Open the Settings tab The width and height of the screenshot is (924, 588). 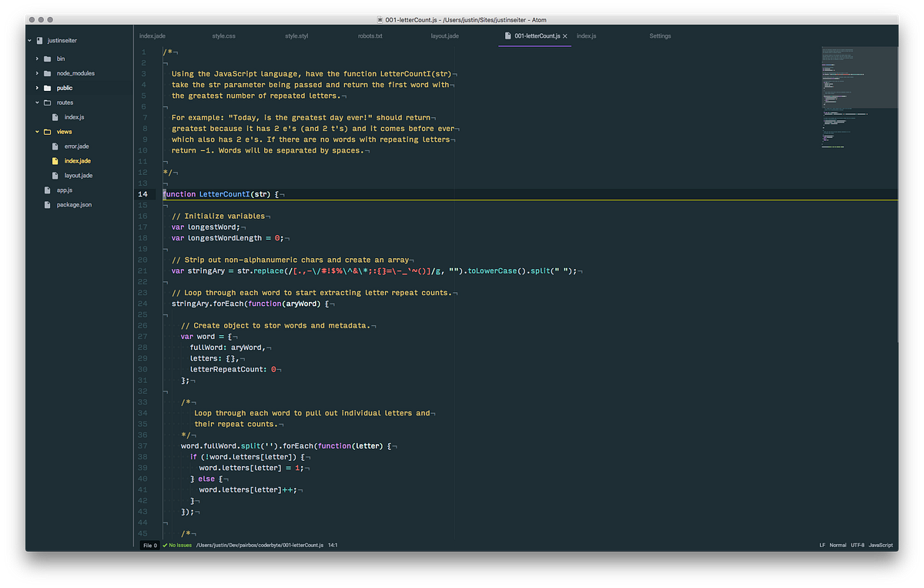pyautogui.click(x=660, y=35)
